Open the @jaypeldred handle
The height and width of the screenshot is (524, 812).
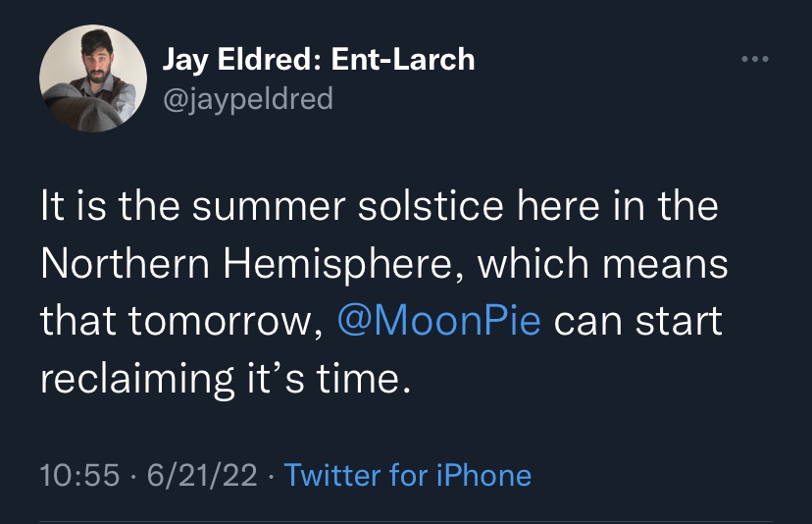pyautogui.click(x=247, y=99)
